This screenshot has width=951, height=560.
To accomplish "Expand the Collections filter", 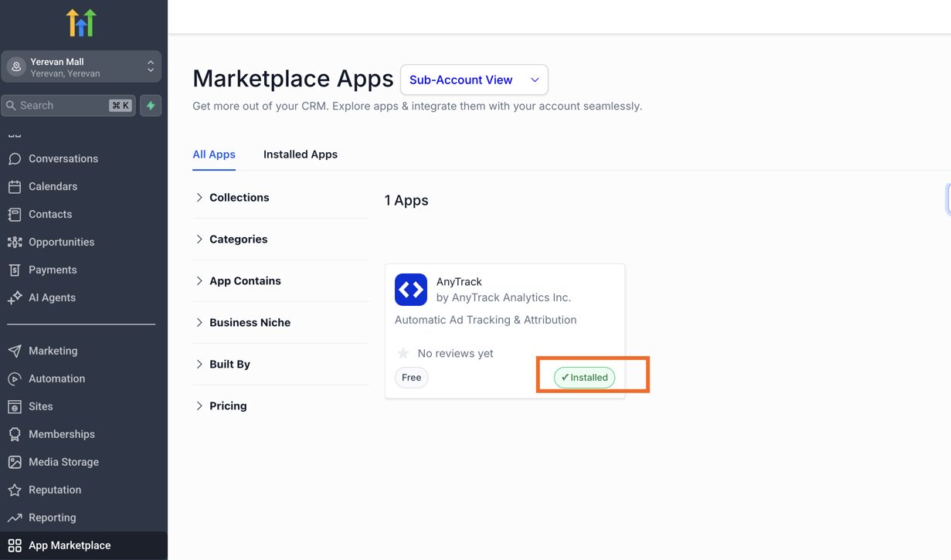I will 280,198.
